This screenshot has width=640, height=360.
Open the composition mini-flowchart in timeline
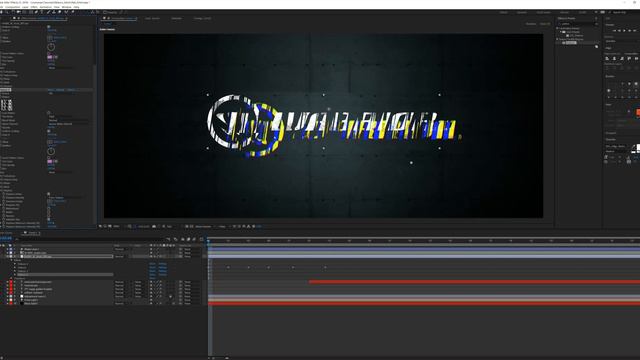click(x=169, y=240)
